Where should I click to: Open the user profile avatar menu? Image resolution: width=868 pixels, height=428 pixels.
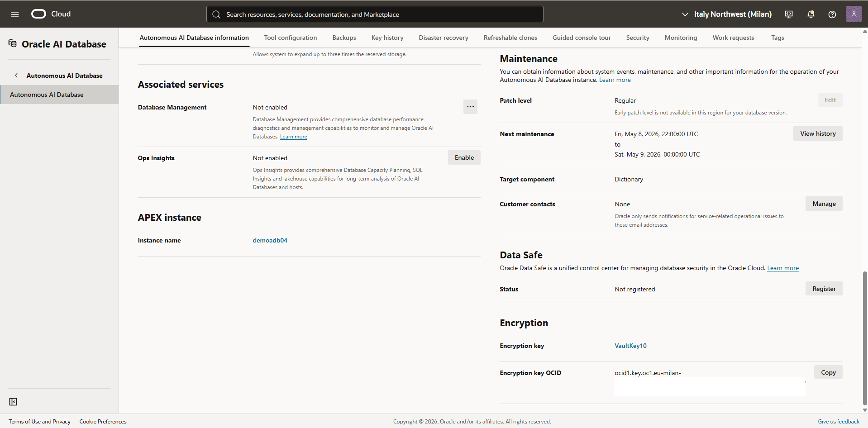click(854, 14)
